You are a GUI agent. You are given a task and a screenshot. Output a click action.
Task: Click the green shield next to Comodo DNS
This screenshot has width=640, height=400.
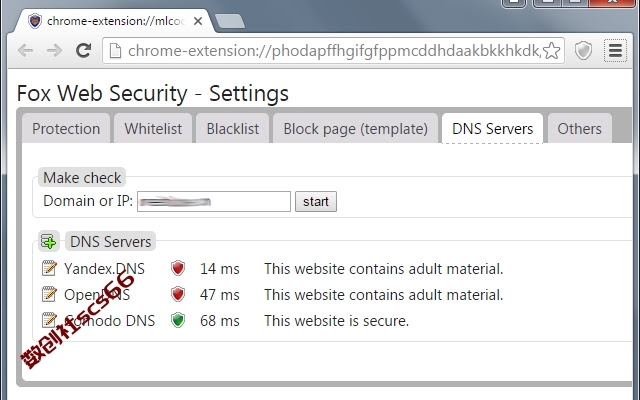tap(178, 320)
